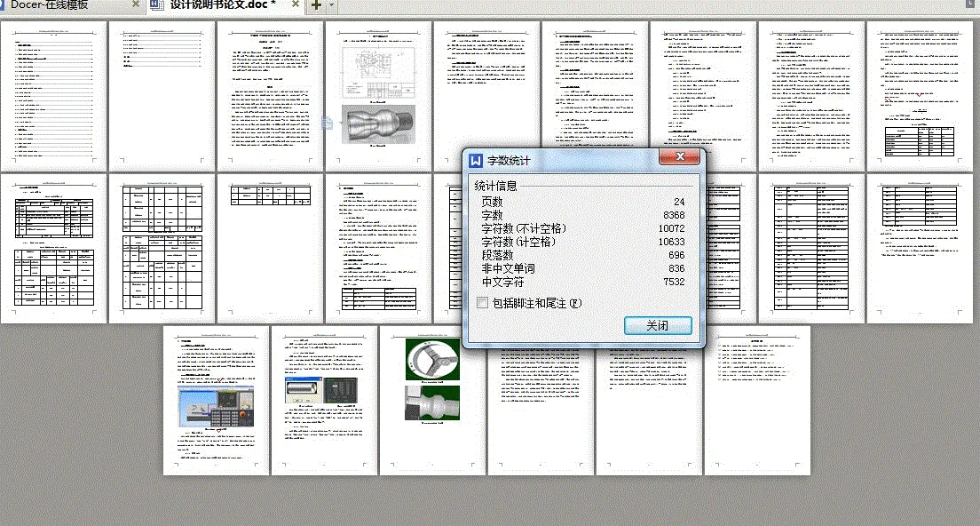Click the 段落数 value 696
This screenshot has width=980, height=526.
coord(676,255)
